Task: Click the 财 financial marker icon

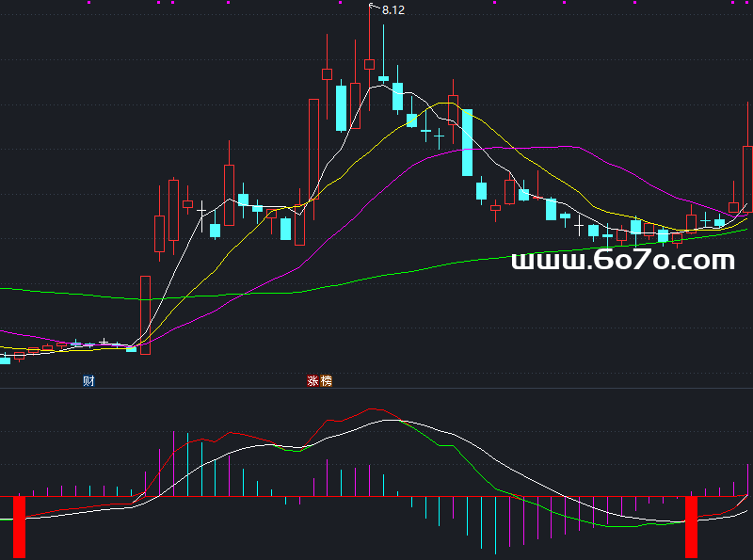Action: coord(88,381)
